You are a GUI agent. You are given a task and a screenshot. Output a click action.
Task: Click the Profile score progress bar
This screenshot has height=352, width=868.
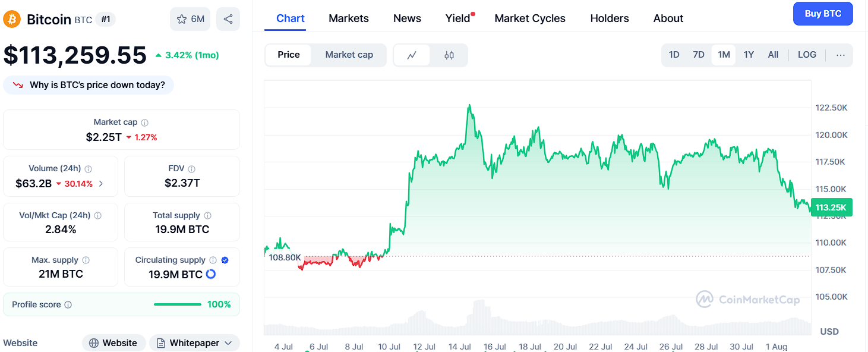(178, 304)
